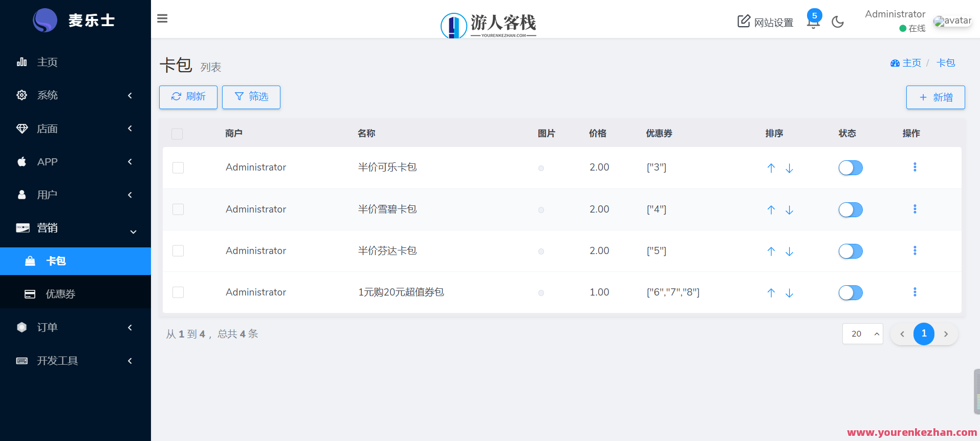Click the 刷新 refresh button
This screenshot has height=441, width=980.
coord(188,97)
